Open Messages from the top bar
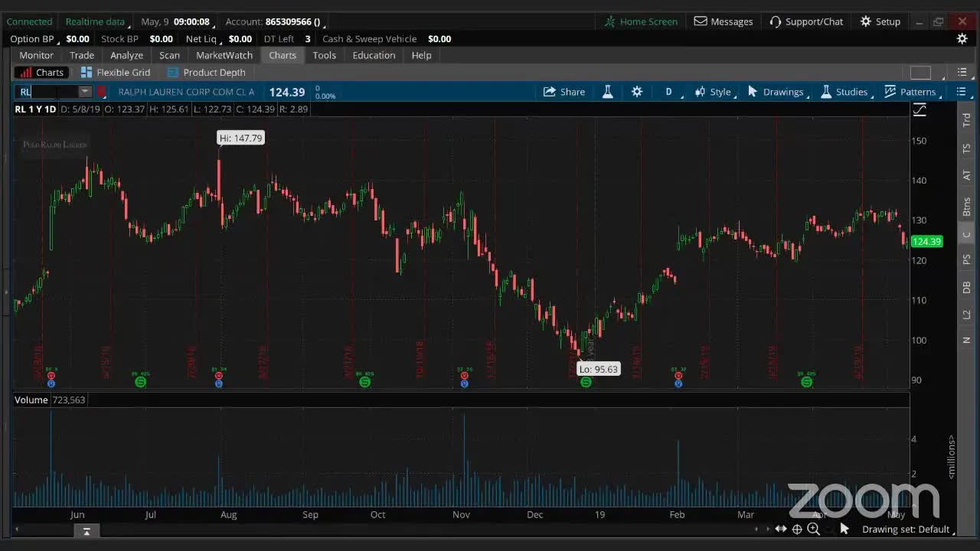 point(724,21)
